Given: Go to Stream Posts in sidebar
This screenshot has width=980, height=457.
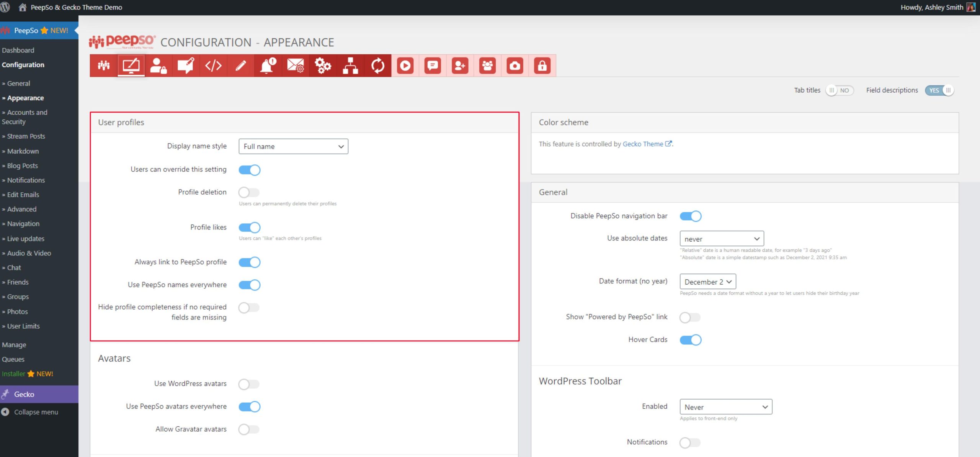Looking at the screenshot, I should click(x=26, y=136).
